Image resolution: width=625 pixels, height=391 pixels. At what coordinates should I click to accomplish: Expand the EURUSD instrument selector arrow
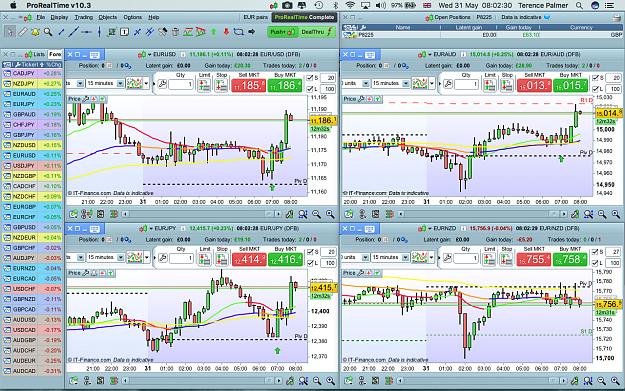coord(150,54)
